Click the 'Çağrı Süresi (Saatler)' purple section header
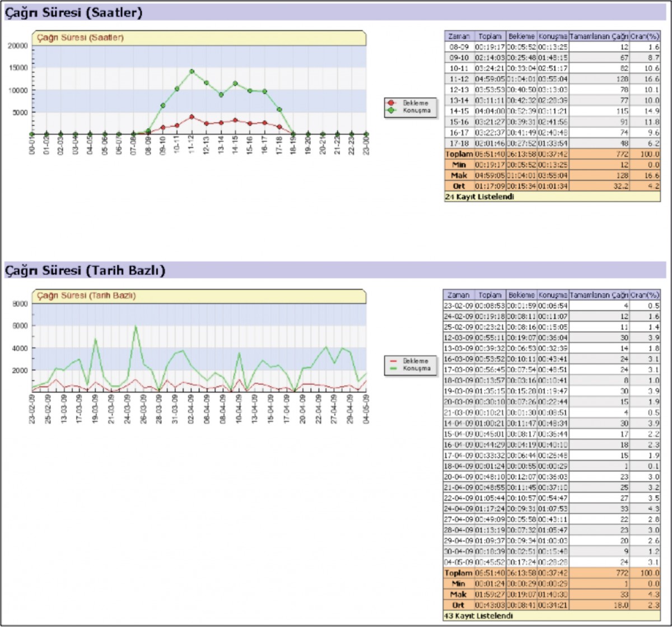 pos(336,12)
